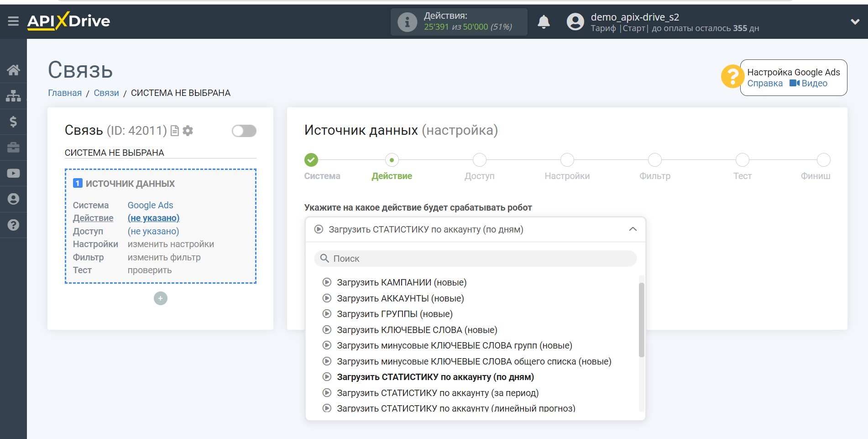Image resolution: width=868 pixels, height=439 pixels.
Task: Click the copy document icon near ID 42011
Action: click(x=175, y=131)
